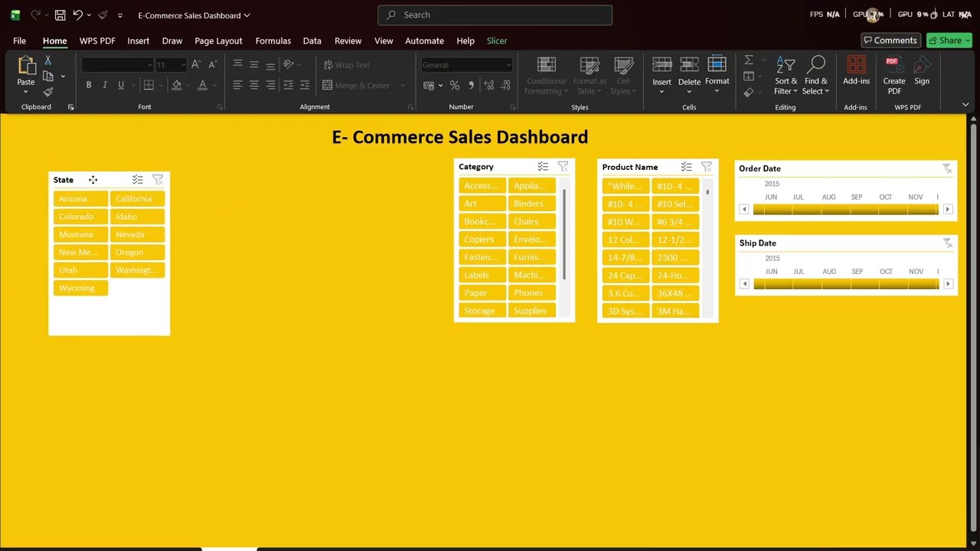
Task: Select Wyoming in State slicer
Action: tap(80, 289)
